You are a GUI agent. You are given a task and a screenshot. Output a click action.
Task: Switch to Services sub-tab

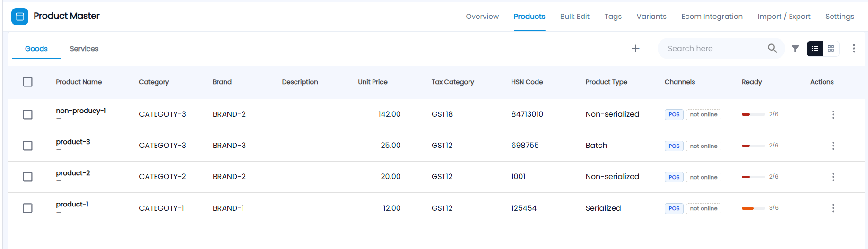pyautogui.click(x=84, y=49)
